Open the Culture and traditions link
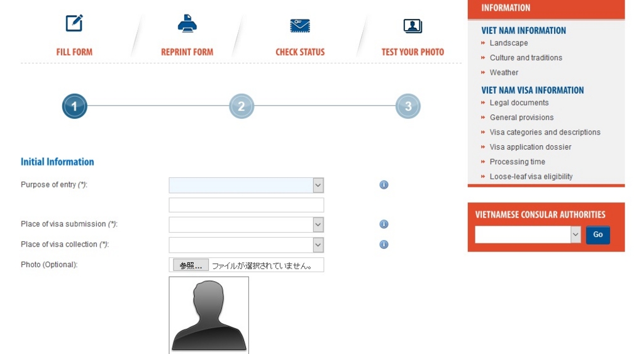This screenshot has width=644, height=354. coord(526,58)
